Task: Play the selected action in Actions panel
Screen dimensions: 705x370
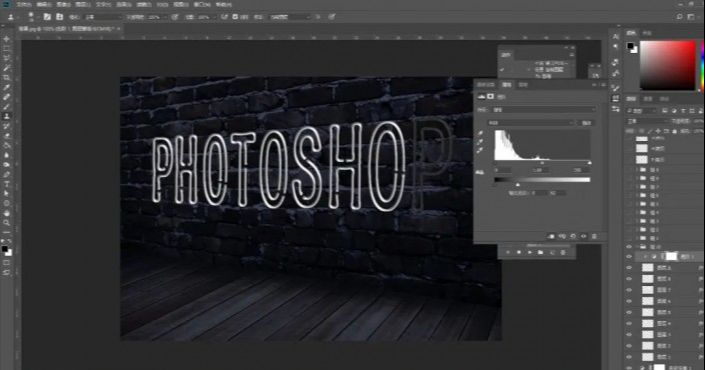Action: click(530, 253)
